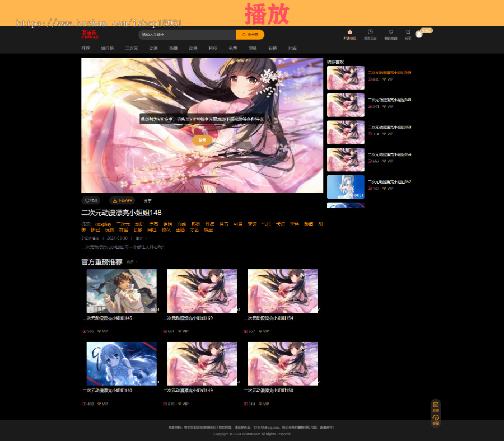Screen dimensions: 504x441
Task: Open recommended thumbnail for 小姐姐169
Action: tap(202, 291)
